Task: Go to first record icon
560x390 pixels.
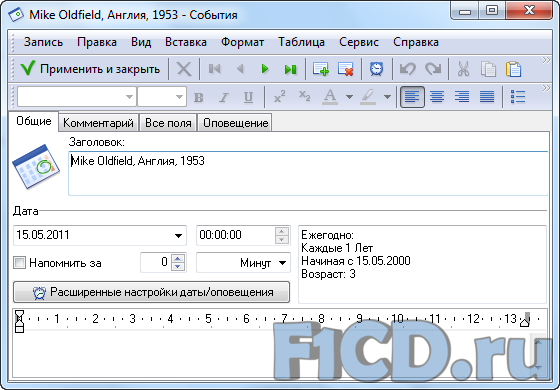Action: click(x=214, y=69)
